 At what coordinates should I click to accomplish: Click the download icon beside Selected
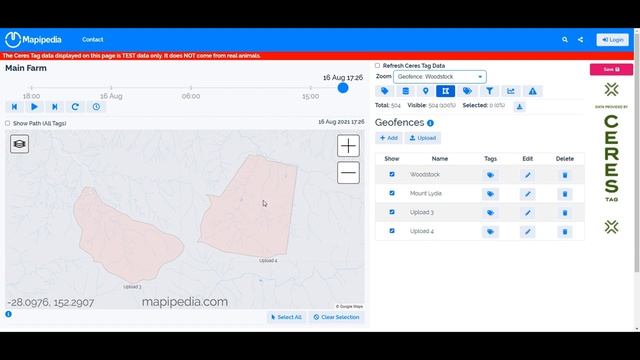[519, 107]
